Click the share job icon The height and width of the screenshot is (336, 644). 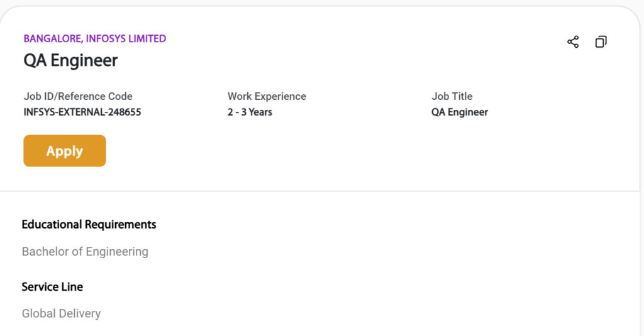point(573,42)
